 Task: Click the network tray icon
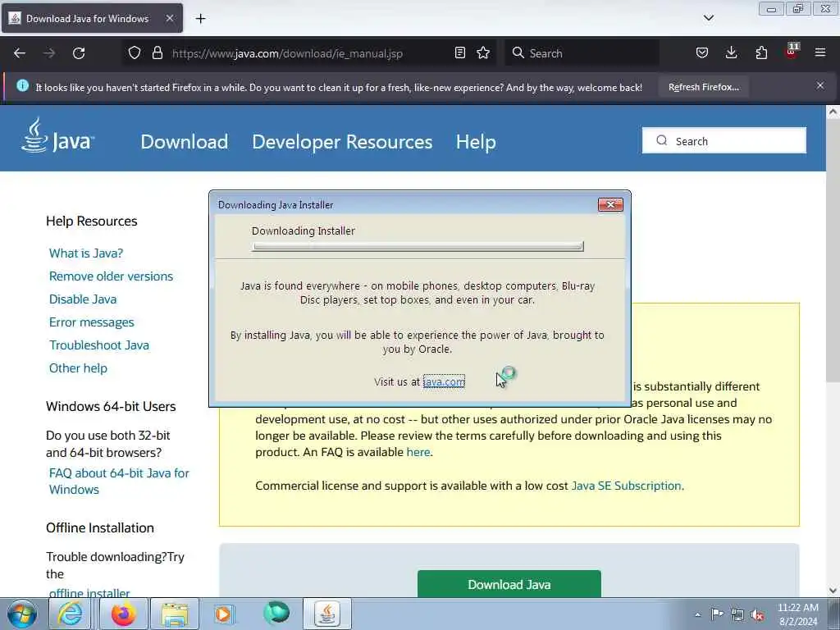[x=737, y=614]
